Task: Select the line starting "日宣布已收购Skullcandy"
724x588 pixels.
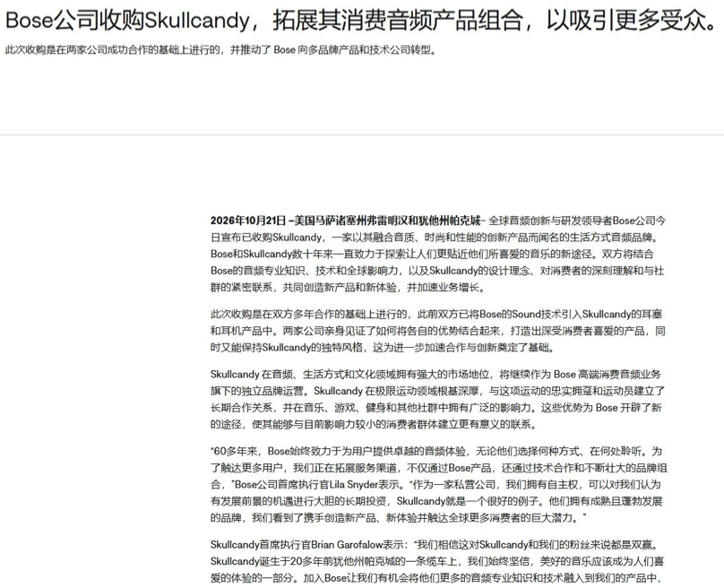Action: coord(435,238)
